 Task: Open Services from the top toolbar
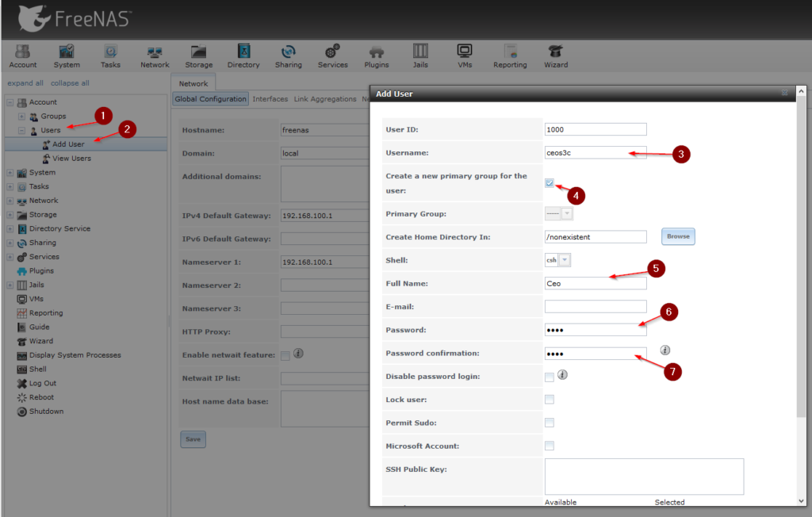(333, 56)
